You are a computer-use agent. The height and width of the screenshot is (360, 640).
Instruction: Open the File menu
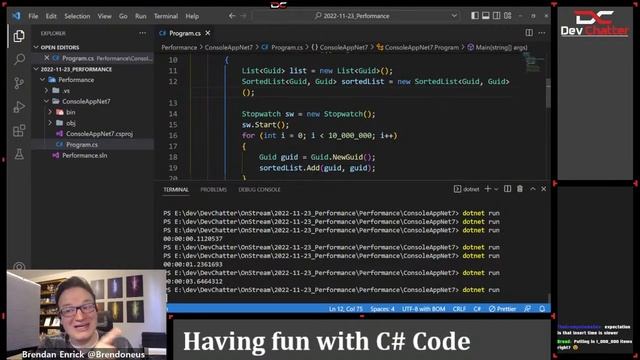pyautogui.click(x=33, y=16)
